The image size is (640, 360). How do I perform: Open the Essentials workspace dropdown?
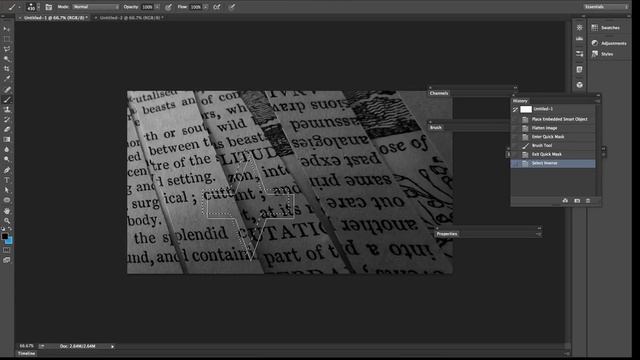(606, 7)
